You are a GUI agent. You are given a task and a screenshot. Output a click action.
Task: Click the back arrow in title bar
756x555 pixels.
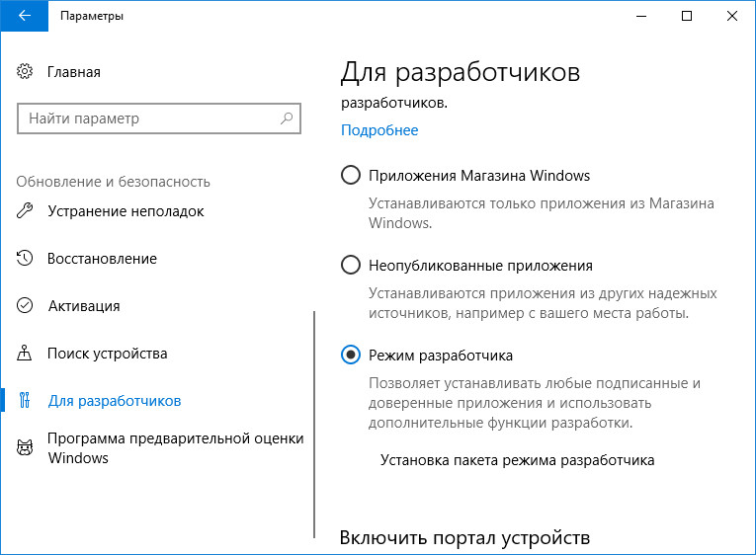(x=24, y=16)
